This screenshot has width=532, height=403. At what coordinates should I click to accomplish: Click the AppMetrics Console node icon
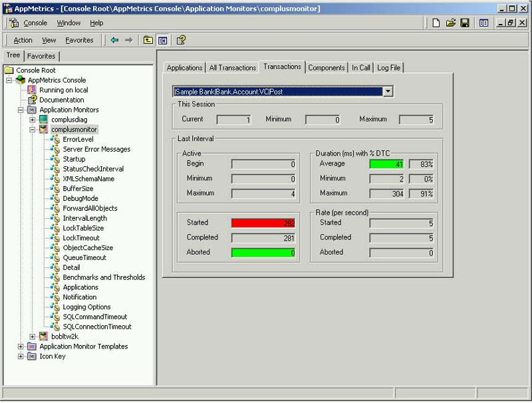[21, 80]
